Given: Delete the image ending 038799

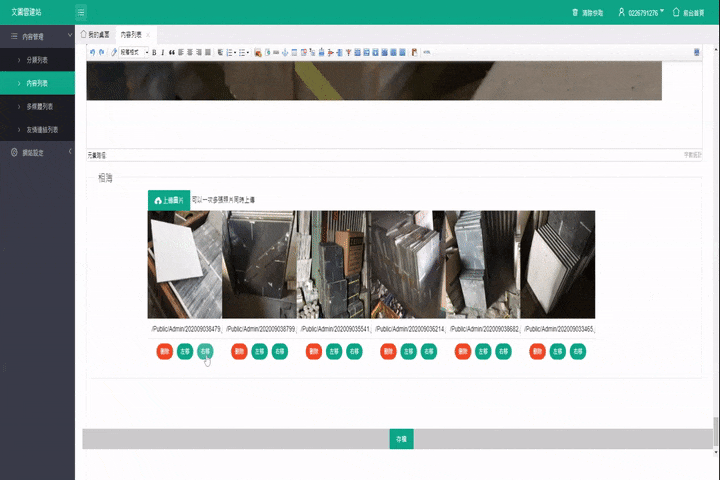Looking at the screenshot, I should pyautogui.click(x=239, y=351).
